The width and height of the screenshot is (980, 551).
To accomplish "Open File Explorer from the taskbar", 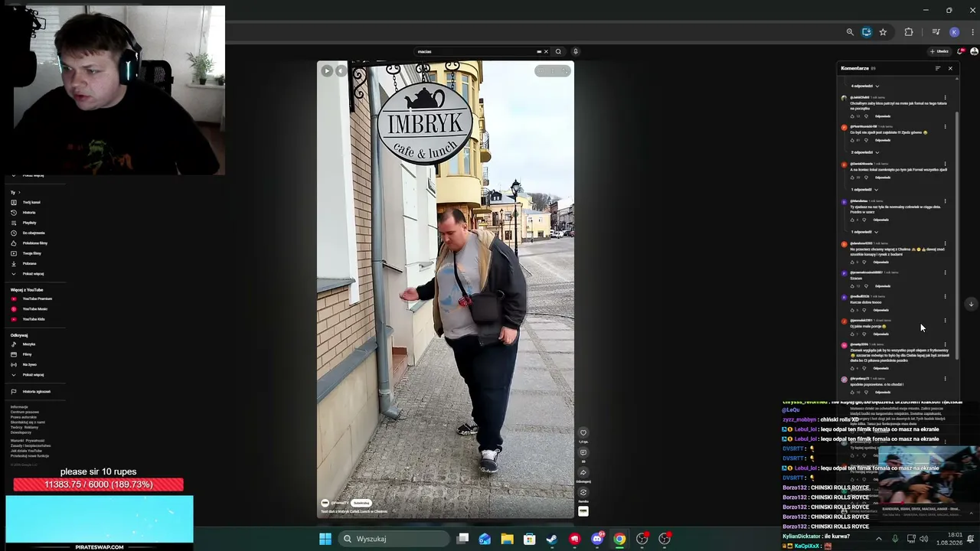I will (507, 539).
